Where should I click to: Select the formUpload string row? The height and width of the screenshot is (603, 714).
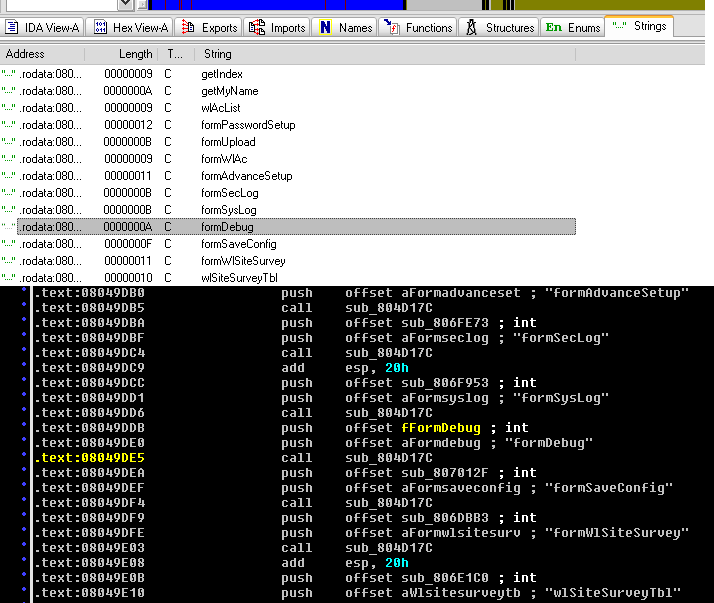(x=288, y=142)
